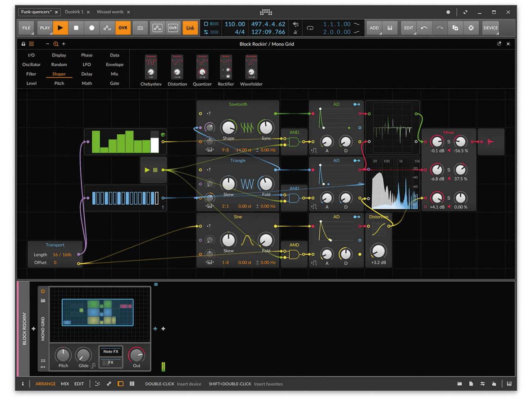Click the grid editor zoom in plus
The image size is (532, 399).
click(x=64, y=44)
